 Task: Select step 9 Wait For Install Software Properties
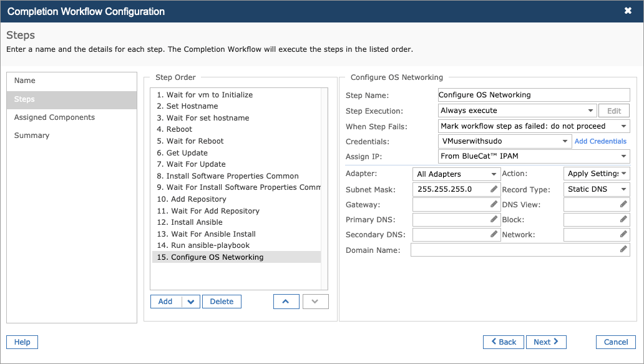[237, 187]
